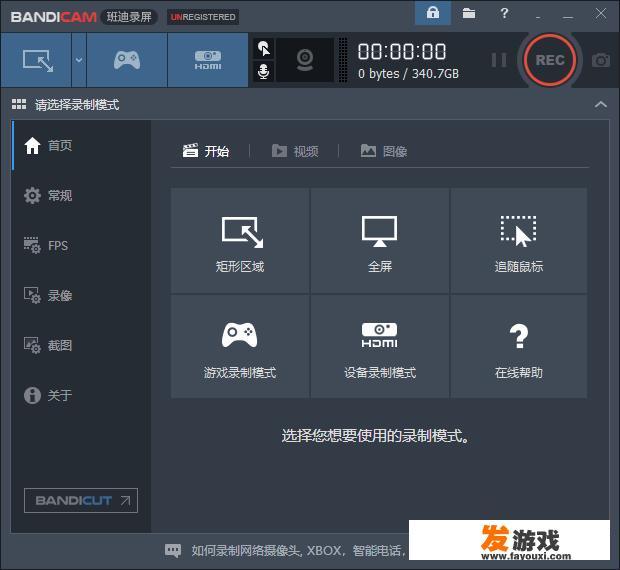Choose the 游戏录制模式 tile
Screen dimensions: 620x570
coord(240,346)
